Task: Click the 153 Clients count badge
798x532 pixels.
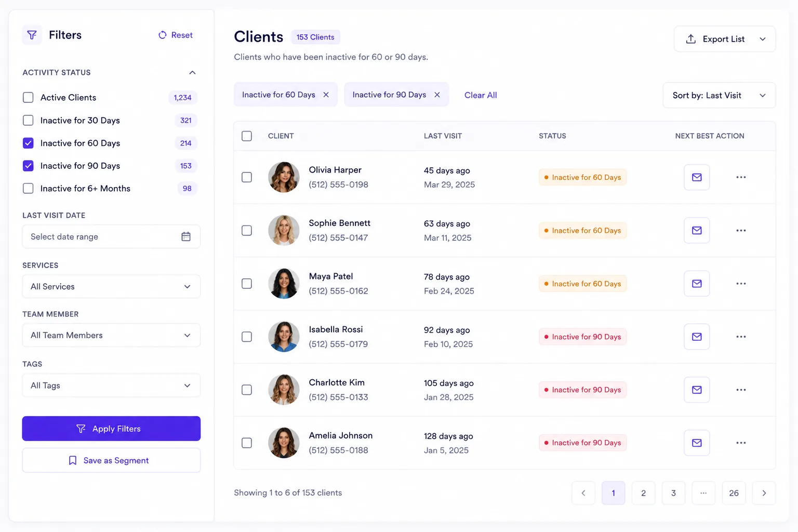Action: [315, 37]
